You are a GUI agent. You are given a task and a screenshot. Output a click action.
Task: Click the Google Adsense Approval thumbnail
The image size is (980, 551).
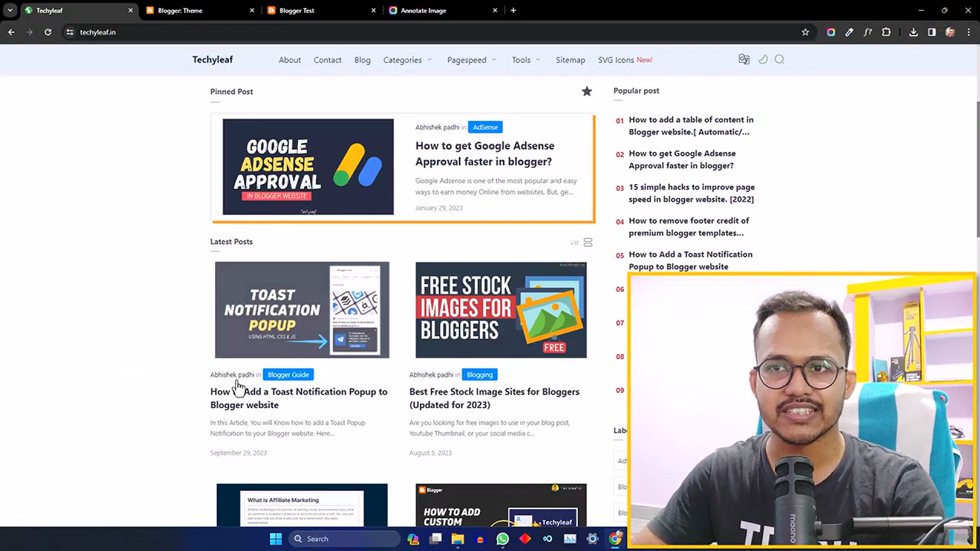(308, 167)
